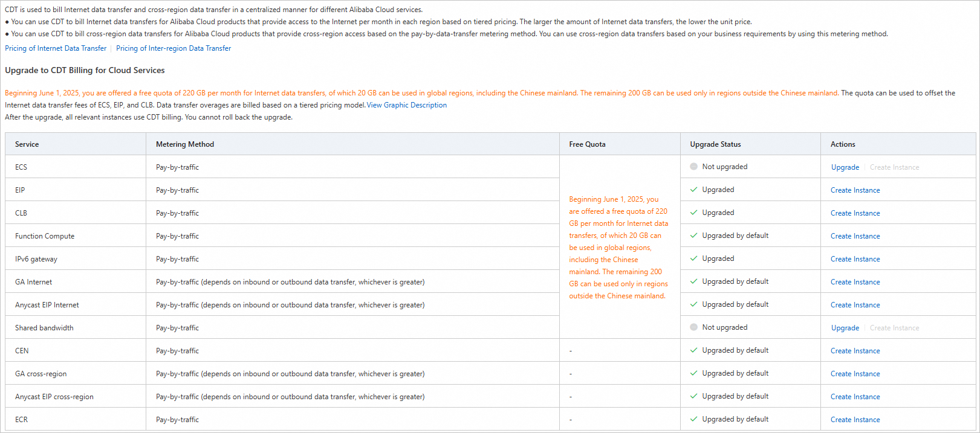This screenshot has height=433, width=980.
Task: Click the green checkmark for IPv6 gateway
Action: tap(693, 258)
